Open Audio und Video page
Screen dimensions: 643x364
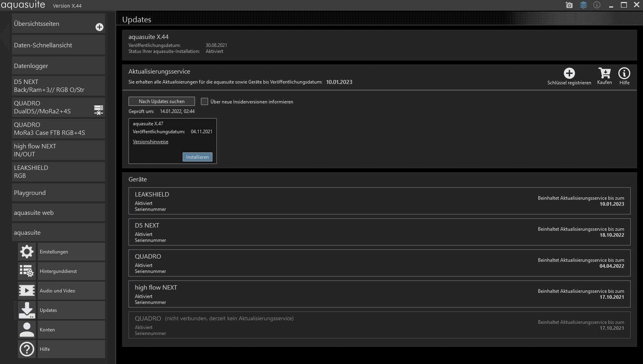(71, 291)
